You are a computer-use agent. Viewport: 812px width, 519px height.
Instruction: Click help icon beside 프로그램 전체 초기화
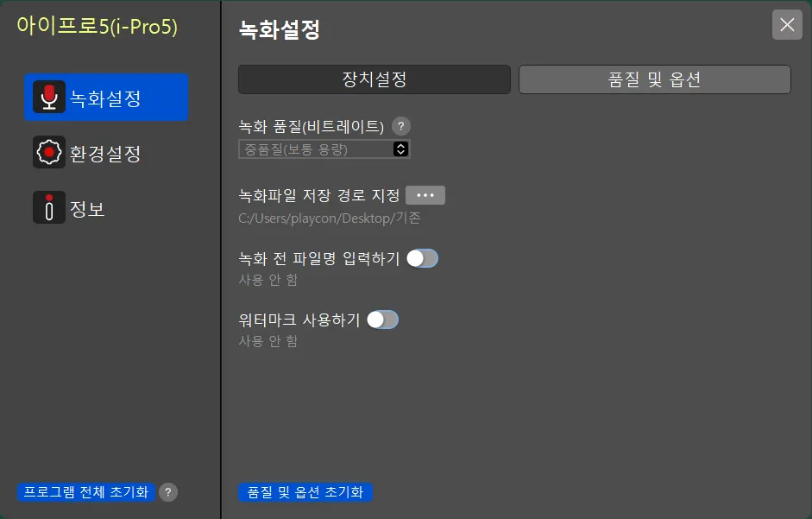click(168, 492)
